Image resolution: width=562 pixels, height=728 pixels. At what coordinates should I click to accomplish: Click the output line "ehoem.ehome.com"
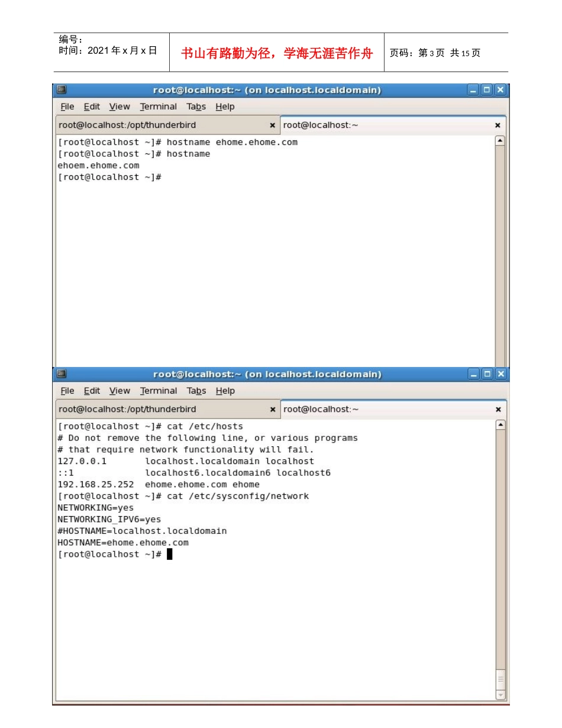tap(98, 166)
